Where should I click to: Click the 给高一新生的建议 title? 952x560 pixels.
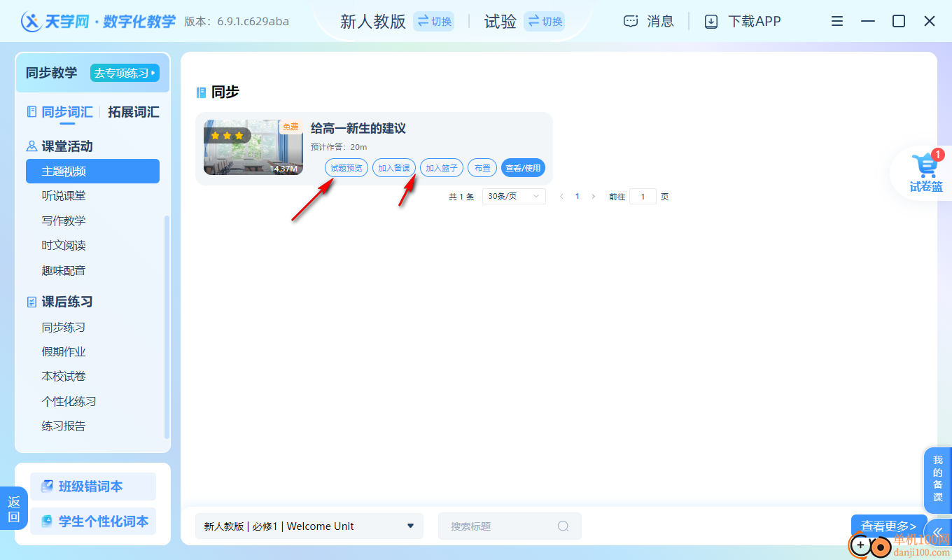[358, 129]
